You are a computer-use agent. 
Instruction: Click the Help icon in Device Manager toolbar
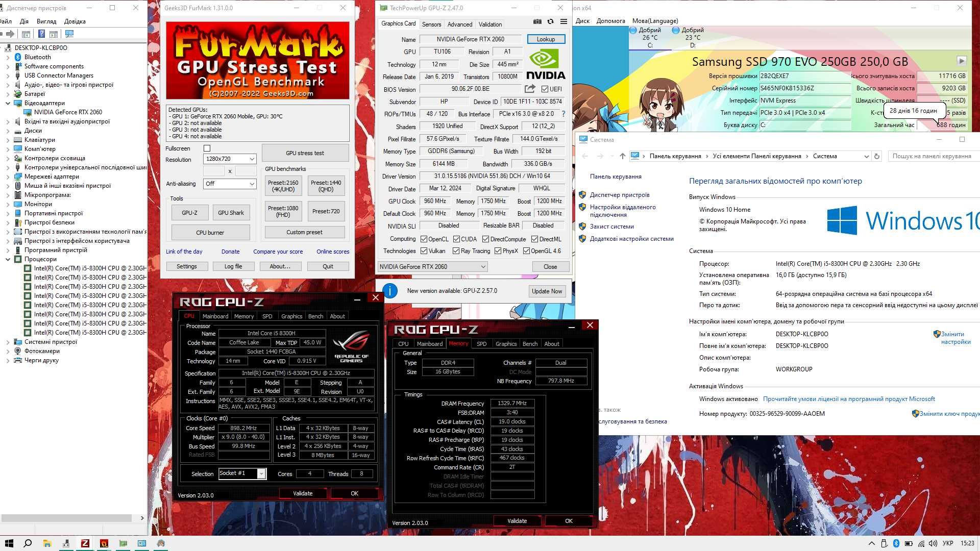point(41,34)
